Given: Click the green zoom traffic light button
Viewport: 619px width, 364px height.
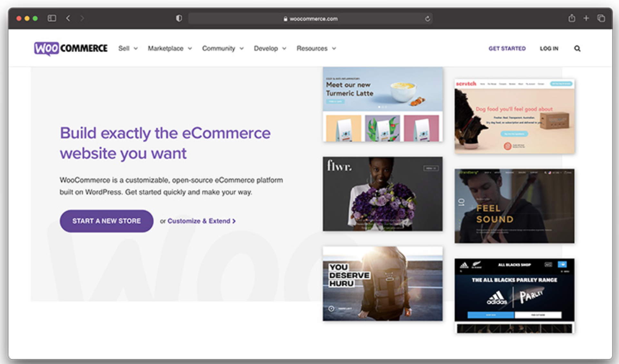Looking at the screenshot, I should [35, 18].
